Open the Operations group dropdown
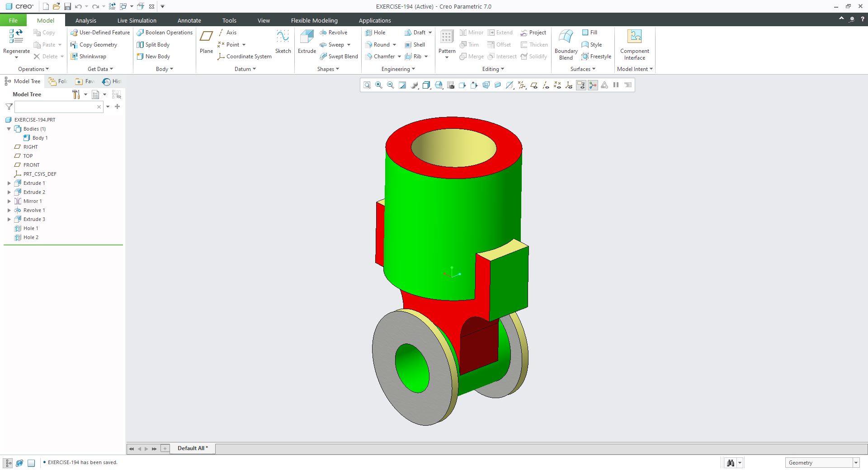Screen dimensions: 868x470 pos(33,69)
